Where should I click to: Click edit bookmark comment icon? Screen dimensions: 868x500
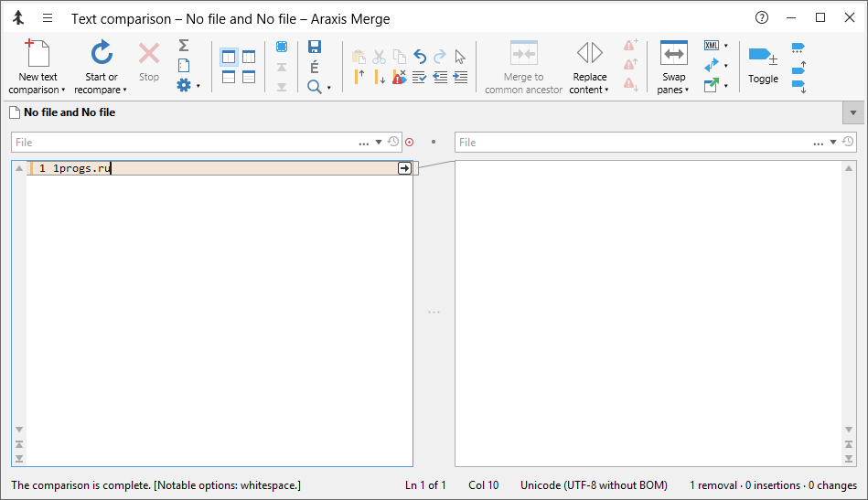(798, 48)
